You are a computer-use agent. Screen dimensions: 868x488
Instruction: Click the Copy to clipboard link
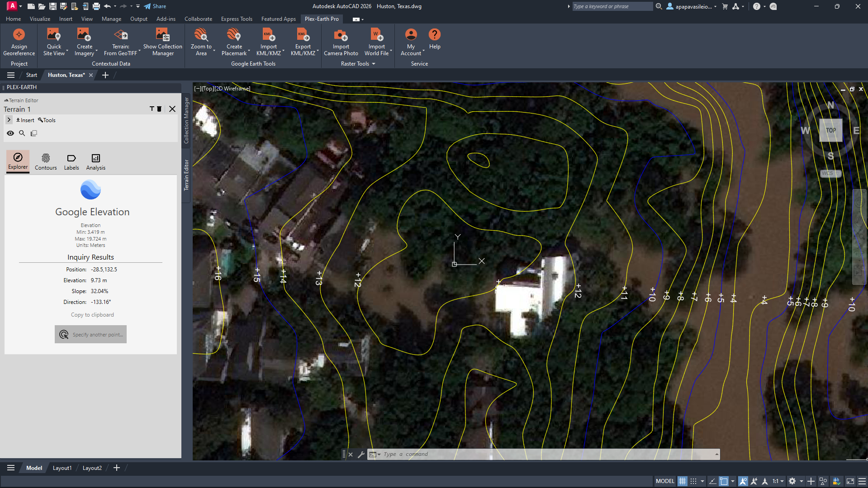(92, 314)
